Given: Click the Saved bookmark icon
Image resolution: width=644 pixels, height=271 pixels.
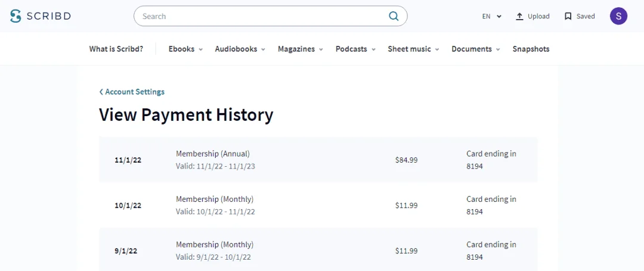Looking at the screenshot, I should click(x=568, y=17).
